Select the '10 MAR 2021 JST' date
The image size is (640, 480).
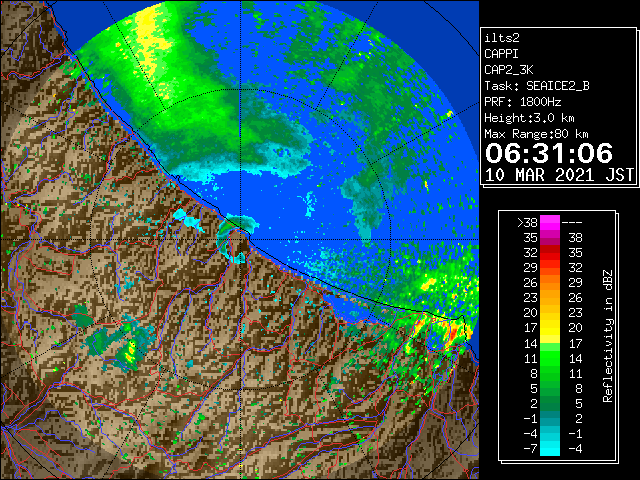tap(559, 175)
